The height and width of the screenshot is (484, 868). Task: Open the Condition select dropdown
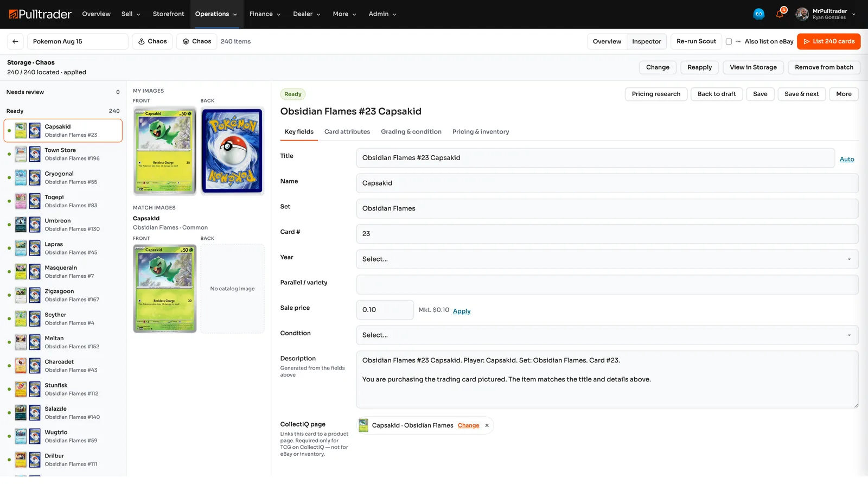(607, 335)
